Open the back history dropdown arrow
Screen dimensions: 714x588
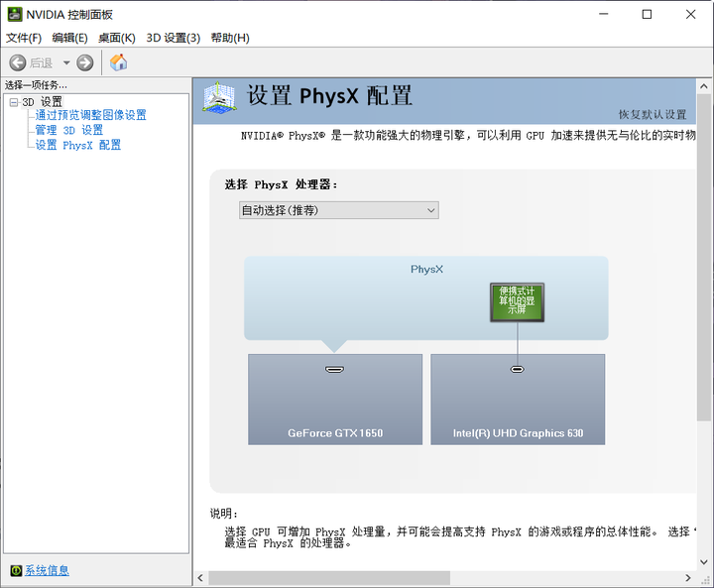click(x=66, y=62)
